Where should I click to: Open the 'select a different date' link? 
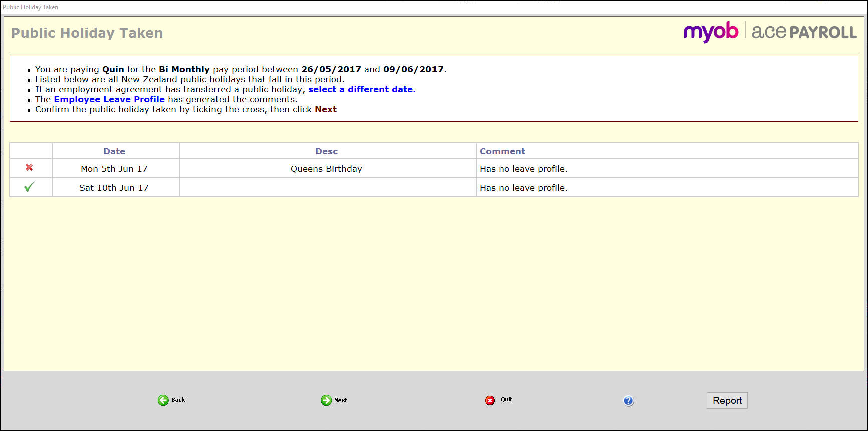(x=362, y=89)
